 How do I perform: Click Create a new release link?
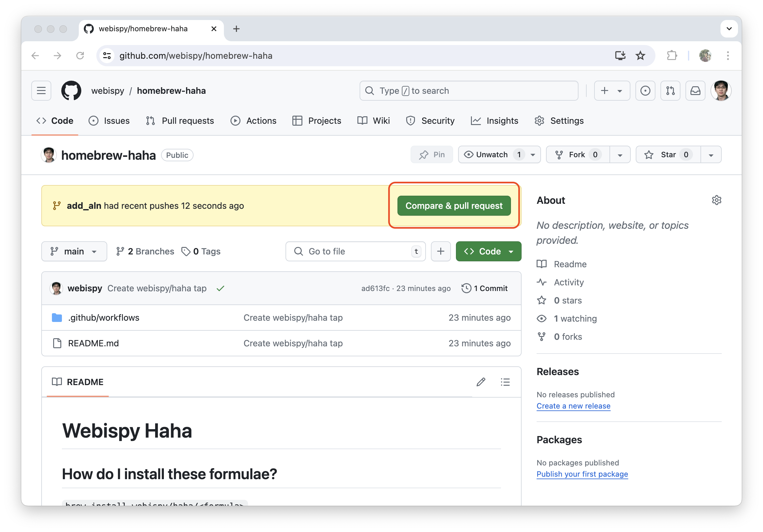tap(573, 406)
